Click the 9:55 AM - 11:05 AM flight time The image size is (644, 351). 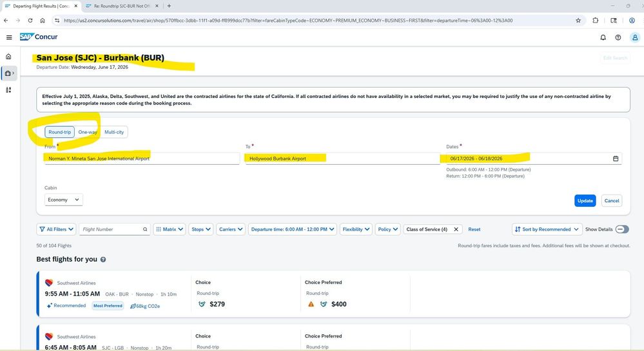pyautogui.click(x=72, y=294)
